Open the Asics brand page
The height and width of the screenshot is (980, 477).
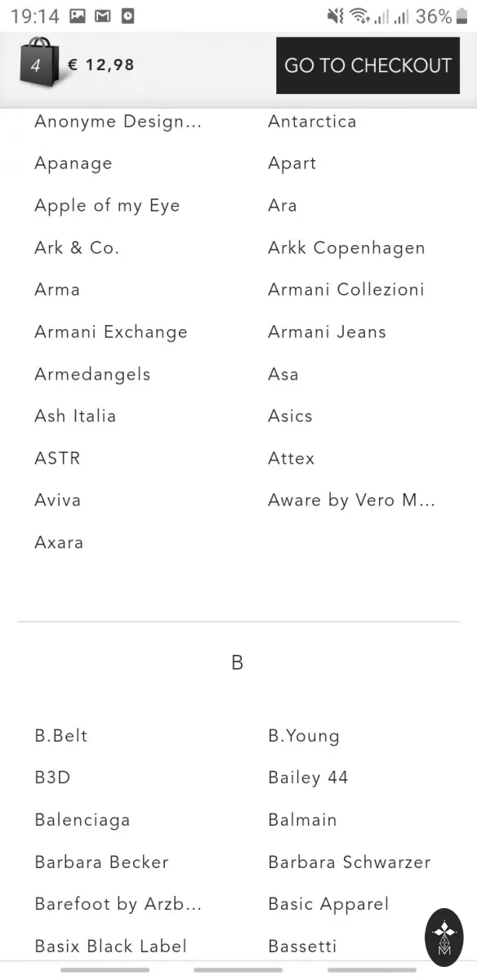290,416
